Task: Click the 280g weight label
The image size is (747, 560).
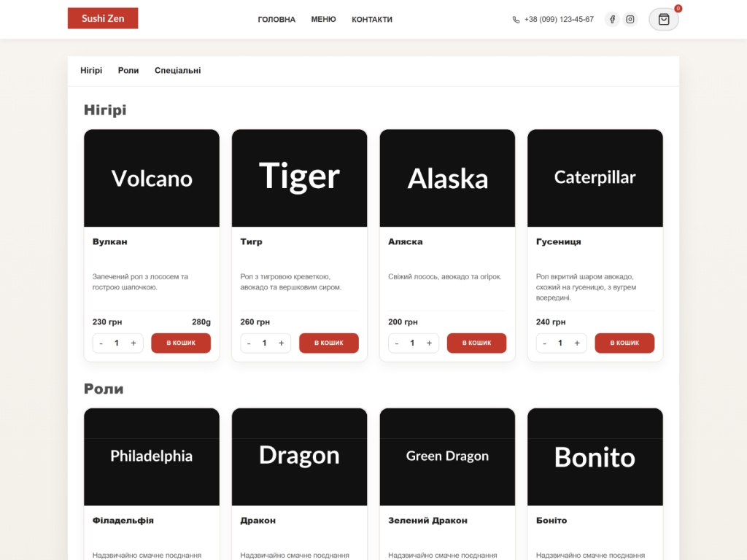Action: 201,322
